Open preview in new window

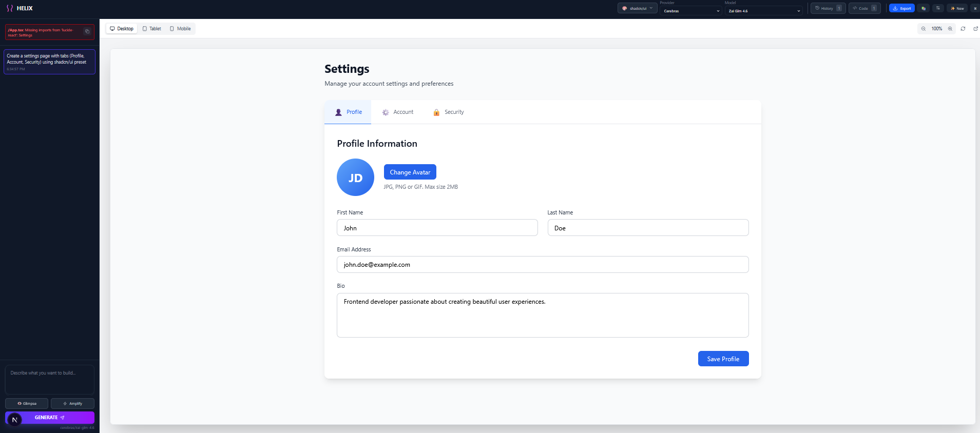tap(976, 29)
